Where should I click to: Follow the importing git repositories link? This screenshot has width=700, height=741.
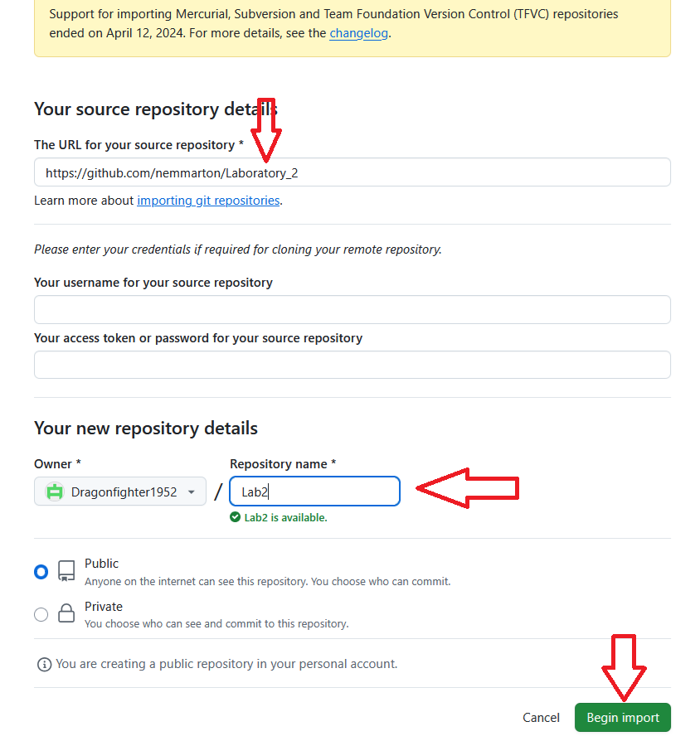click(x=208, y=200)
